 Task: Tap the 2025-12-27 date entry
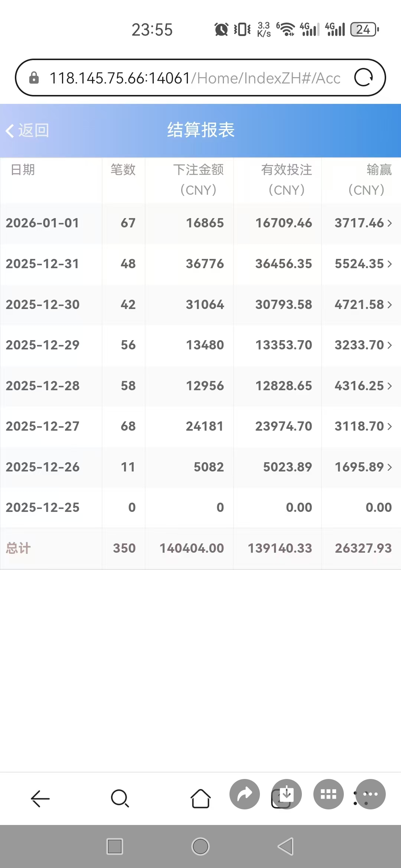click(43, 426)
